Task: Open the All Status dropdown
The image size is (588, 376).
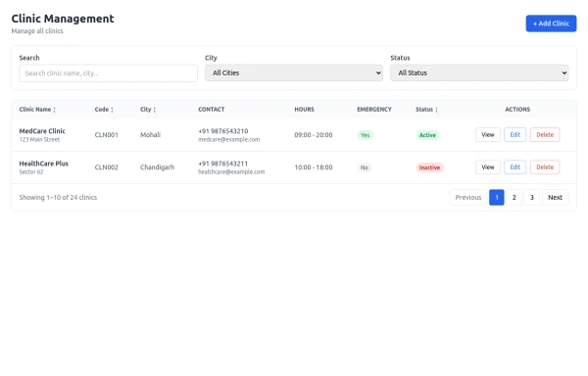Action: tap(479, 72)
